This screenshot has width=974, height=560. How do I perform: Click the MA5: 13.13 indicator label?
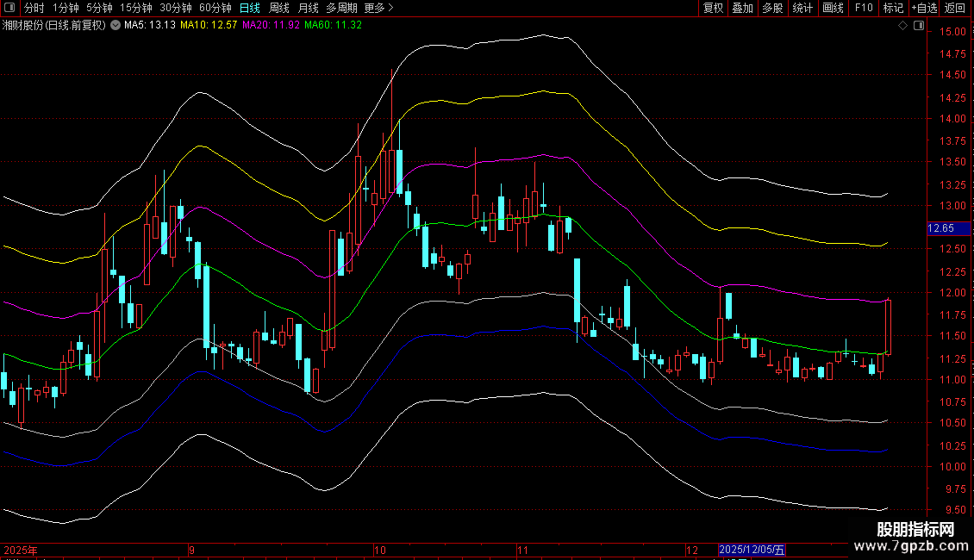150,25
